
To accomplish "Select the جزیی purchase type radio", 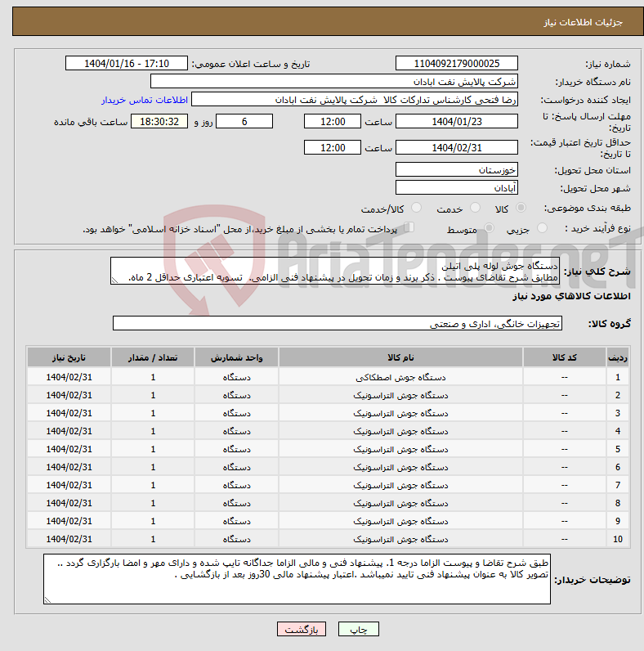I will pyautogui.click(x=542, y=228).
